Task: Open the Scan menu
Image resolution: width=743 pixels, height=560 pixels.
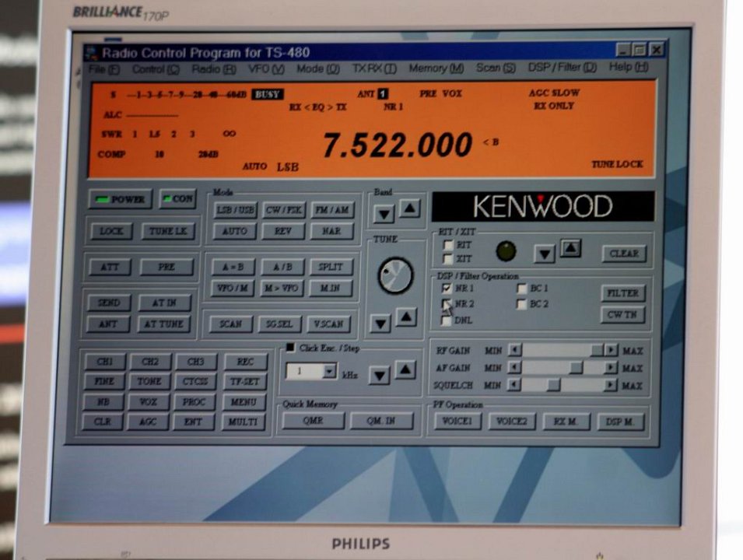Action: pyautogui.click(x=496, y=68)
